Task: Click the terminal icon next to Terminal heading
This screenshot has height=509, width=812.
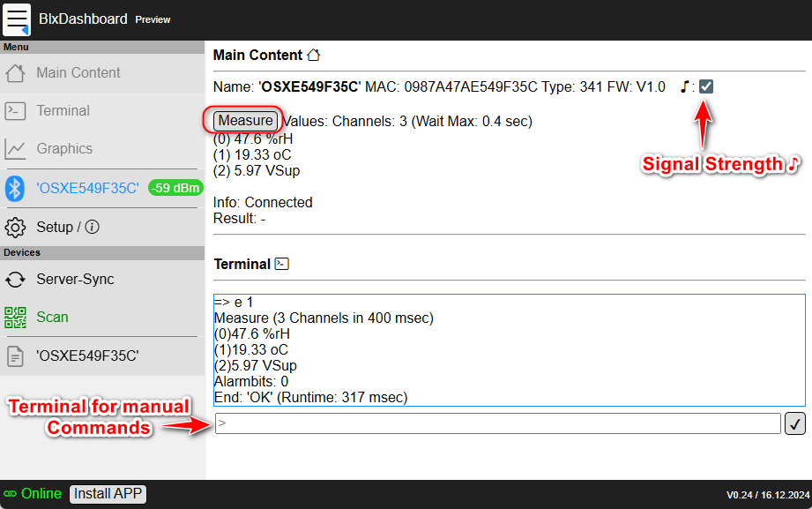Action: coord(281,264)
